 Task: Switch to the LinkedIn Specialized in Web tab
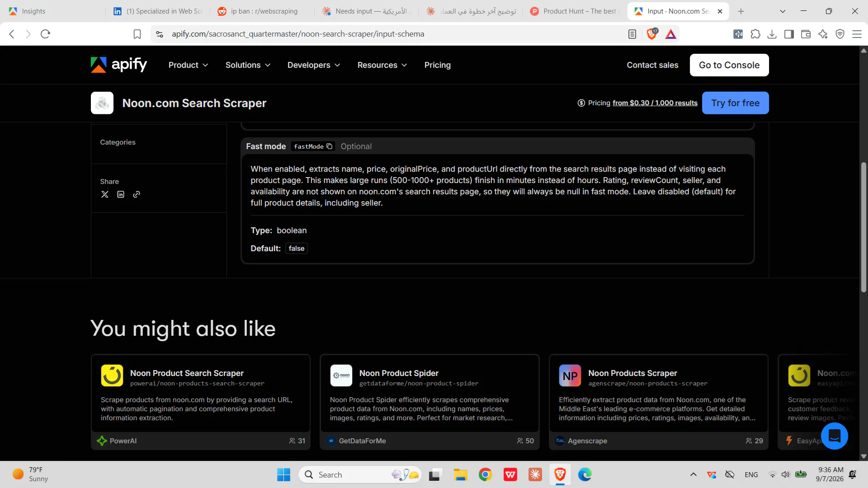(x=158, y=11)
